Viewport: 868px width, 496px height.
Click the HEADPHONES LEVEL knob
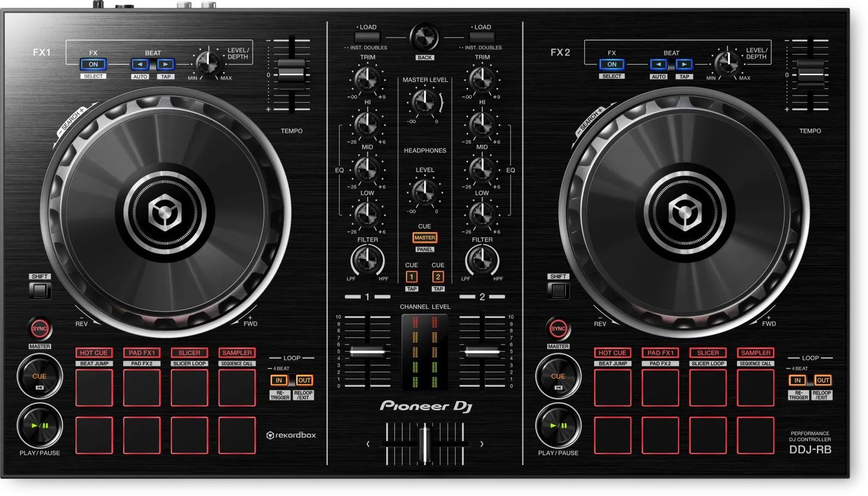(x=424, y=191)
